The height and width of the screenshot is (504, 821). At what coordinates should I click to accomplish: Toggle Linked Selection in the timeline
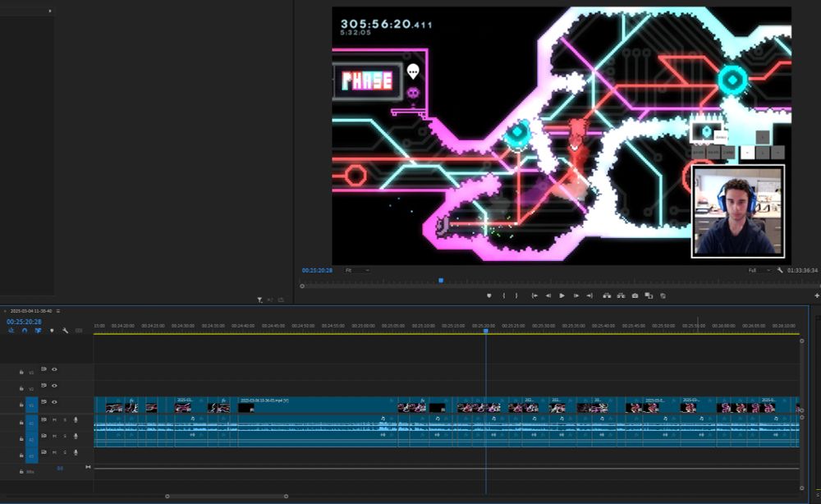pos(39,331)
